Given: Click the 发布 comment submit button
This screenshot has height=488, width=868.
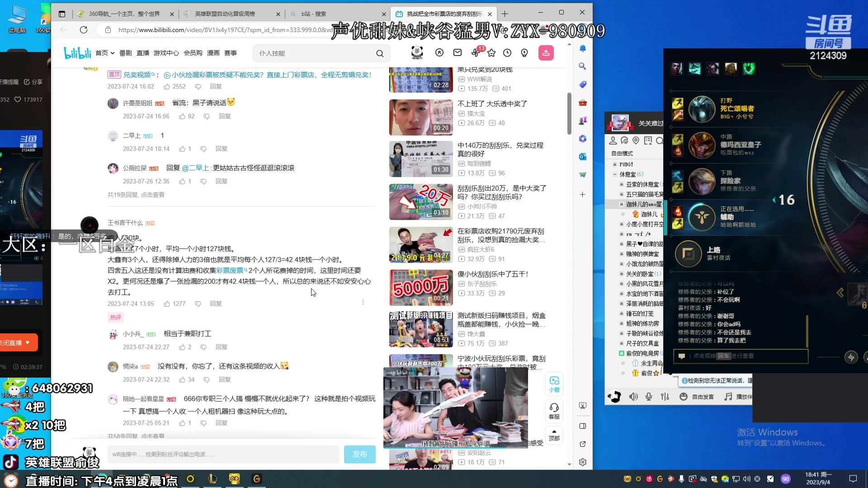Looking at the screenshot, I should (x=360, y=454).
